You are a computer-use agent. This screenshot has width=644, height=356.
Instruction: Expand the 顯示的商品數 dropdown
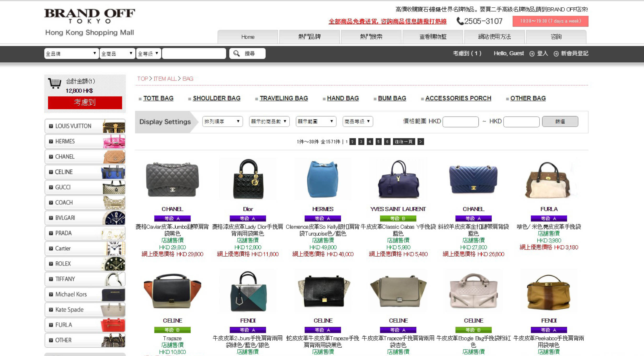click(269, 121)
